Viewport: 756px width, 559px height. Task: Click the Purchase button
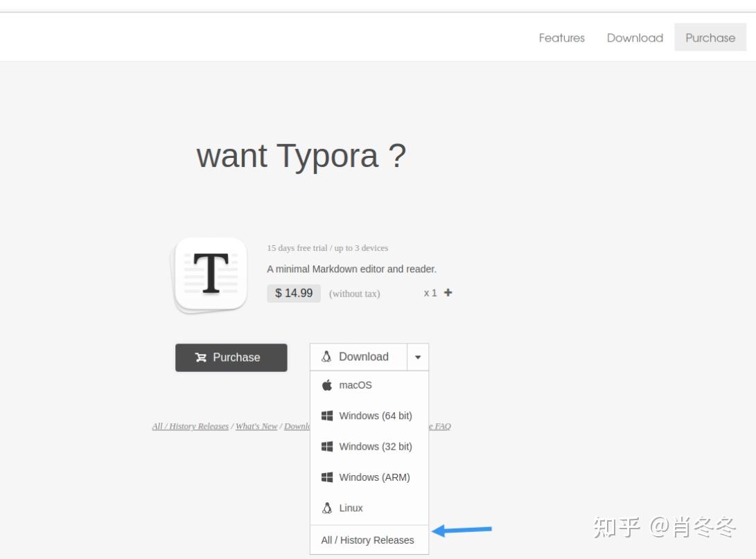(x=231, y=357)
